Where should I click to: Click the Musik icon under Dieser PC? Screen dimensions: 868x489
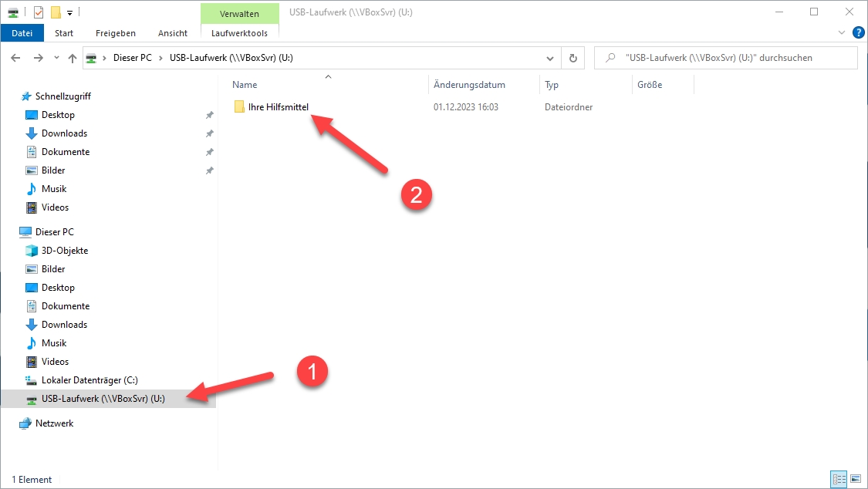point(32,343)
